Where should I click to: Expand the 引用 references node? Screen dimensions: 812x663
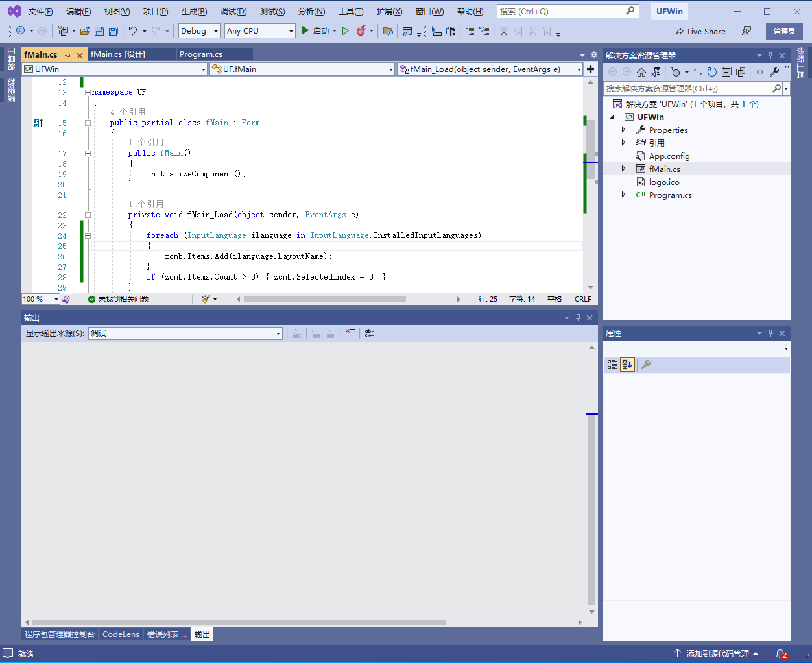point(624,143)
